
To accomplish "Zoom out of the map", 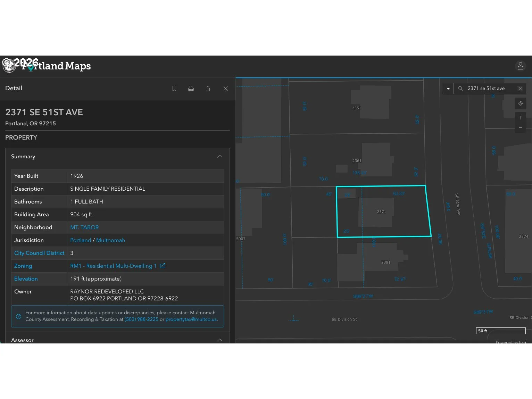I will click(x=521, y=128).
